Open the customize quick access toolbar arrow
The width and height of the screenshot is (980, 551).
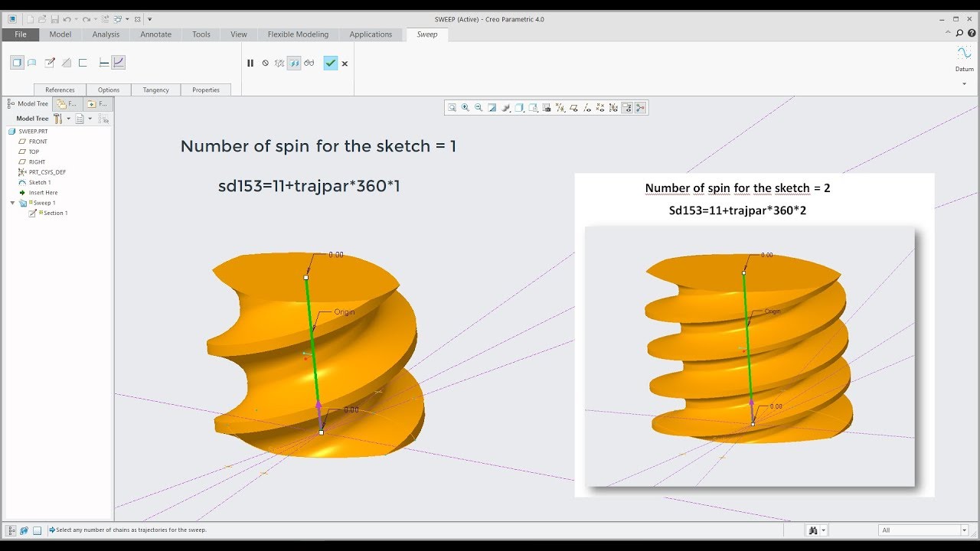pyautogui.click(x=149, y=19)
